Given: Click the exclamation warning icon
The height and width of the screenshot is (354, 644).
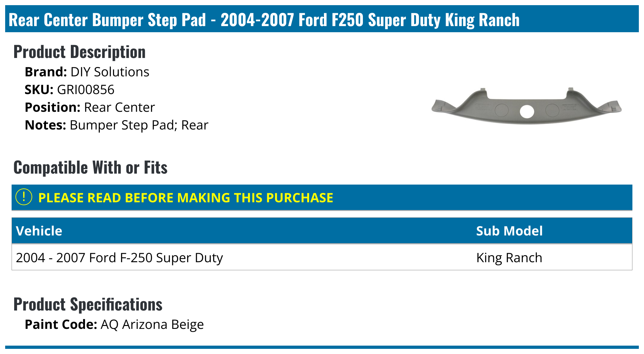Looking at the screenshot, I should pos(24,197).
